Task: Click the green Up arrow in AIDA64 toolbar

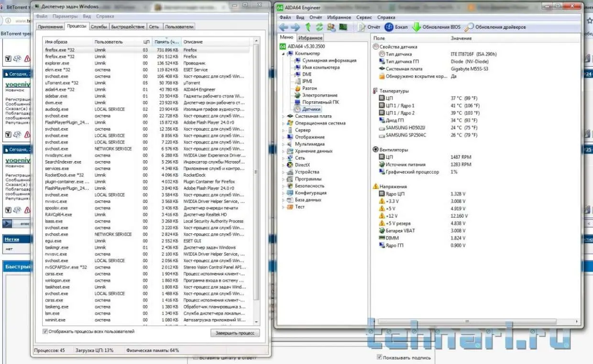Action: point(308,27)
